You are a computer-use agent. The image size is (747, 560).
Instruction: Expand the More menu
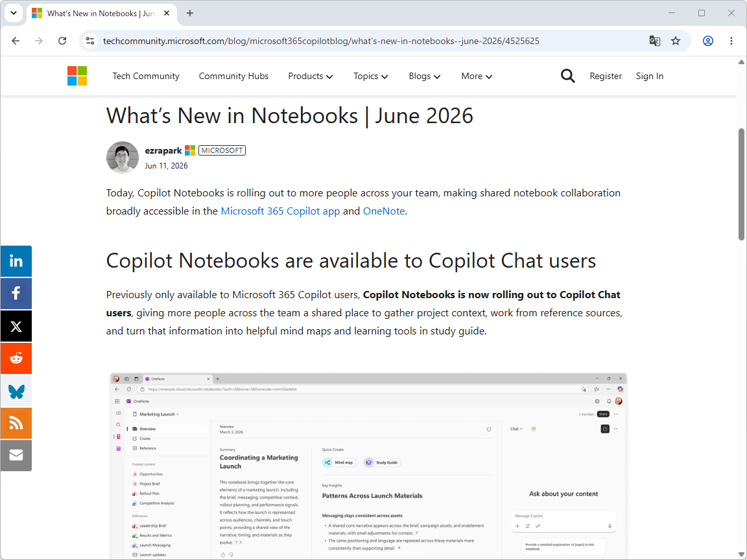tap(477, 76)
